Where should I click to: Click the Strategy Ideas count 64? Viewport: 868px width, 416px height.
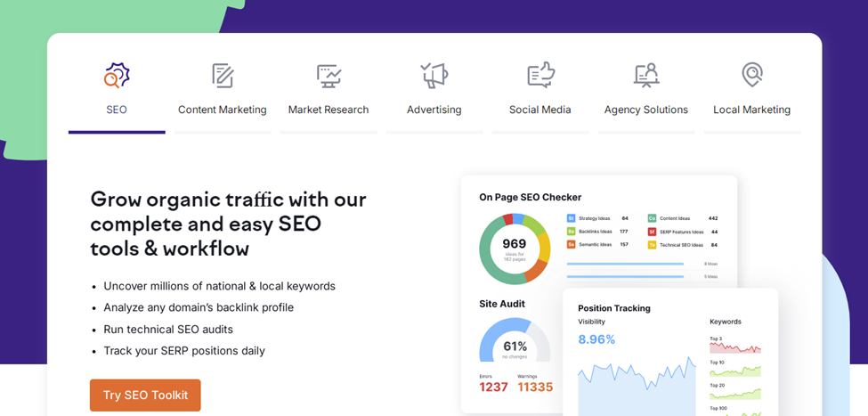click(x=625, y=218)
